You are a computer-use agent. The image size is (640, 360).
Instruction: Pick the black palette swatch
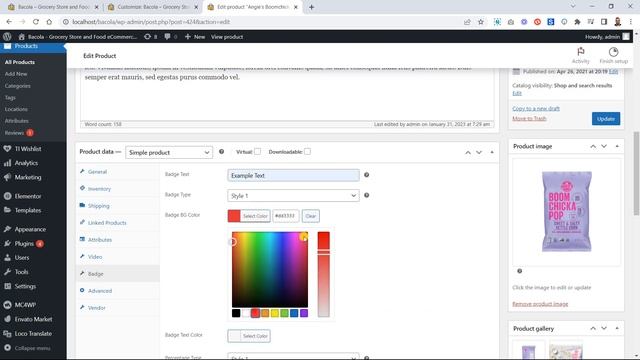pos(236,313)
